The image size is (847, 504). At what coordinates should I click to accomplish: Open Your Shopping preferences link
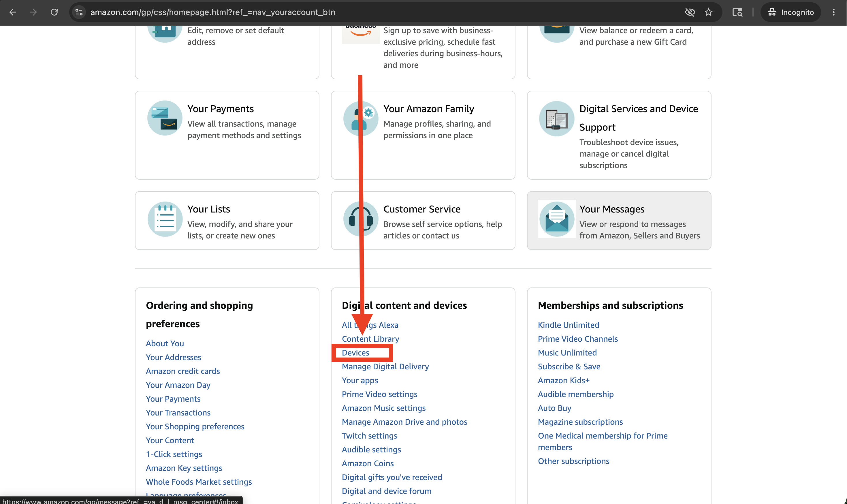pyautogui.click(x=195, y=426)
